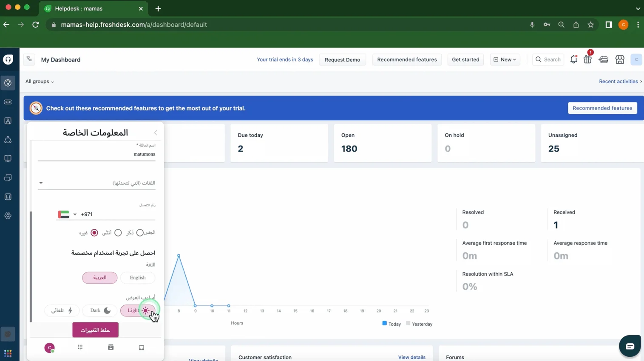Open the apps grid tab in panel footer

80,347
